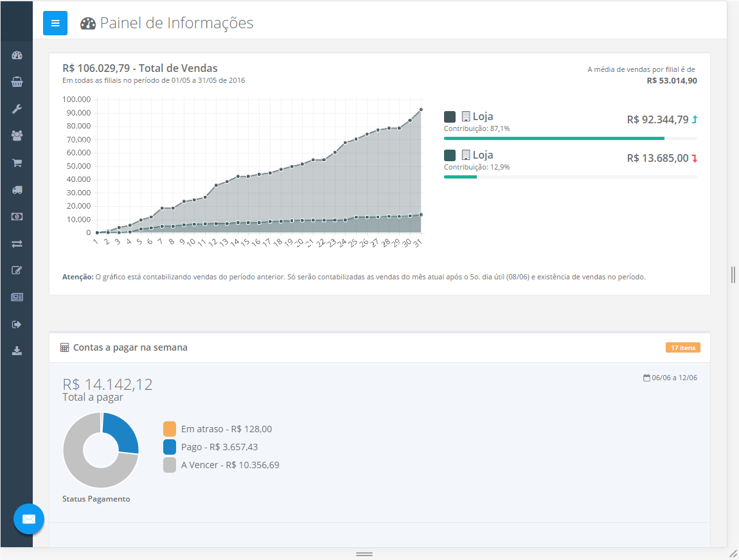Click the 'R$ 14.142,12' total value
The image size is (739, 560).
(x=107, y=384)
